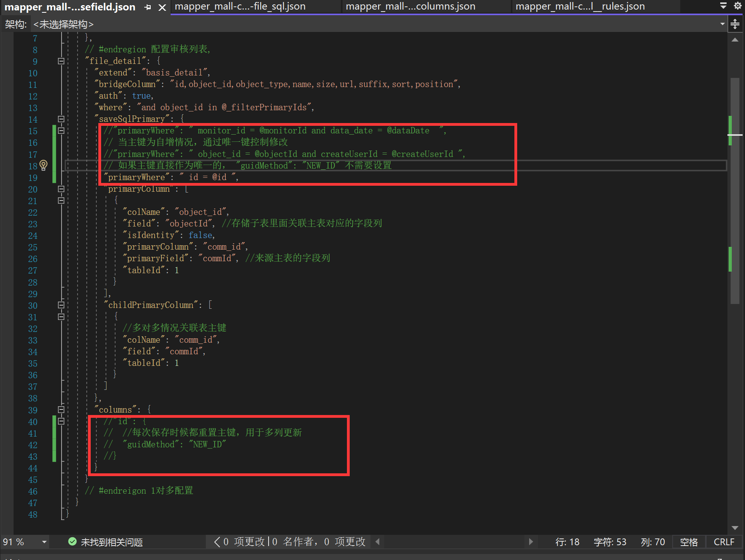Toggle the 空格 indentation setting

689,542
